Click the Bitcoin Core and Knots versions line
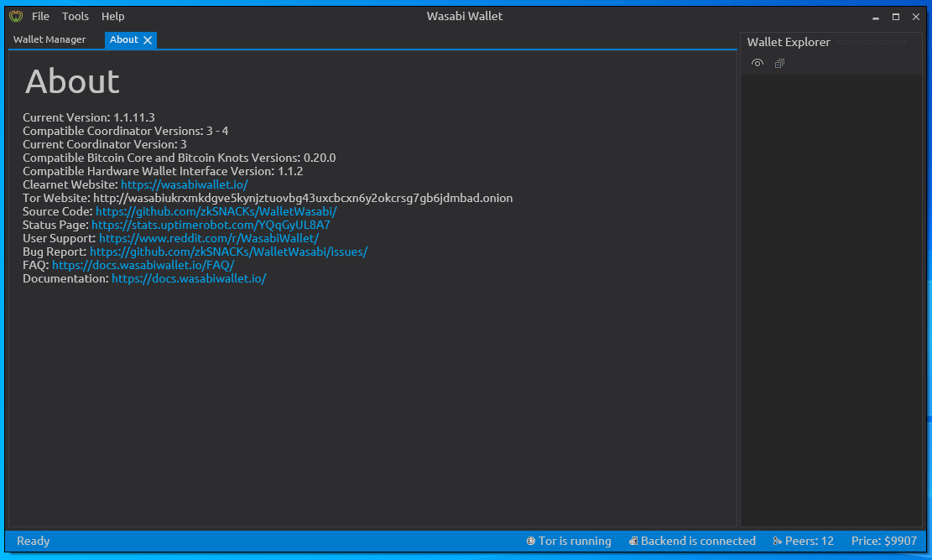 179,158
